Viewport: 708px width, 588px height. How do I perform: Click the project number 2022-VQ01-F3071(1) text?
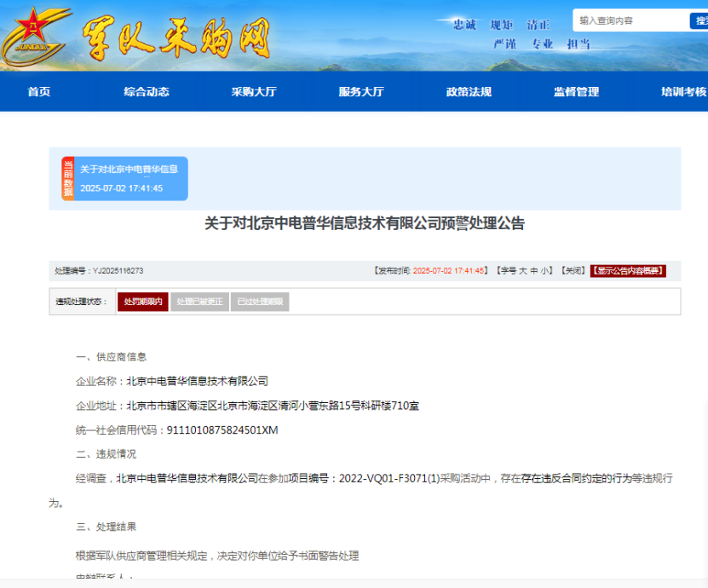click(x=389, y=478)
